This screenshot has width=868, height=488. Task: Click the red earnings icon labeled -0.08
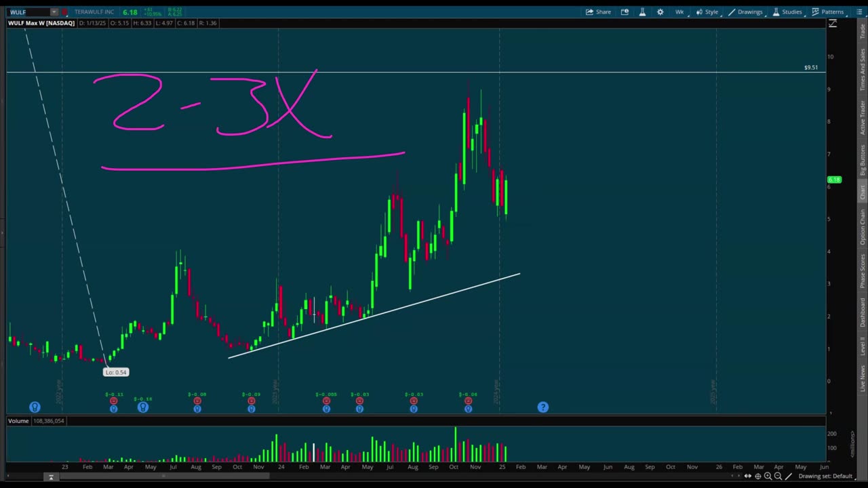pyautogui.click(x=197, y=401)
